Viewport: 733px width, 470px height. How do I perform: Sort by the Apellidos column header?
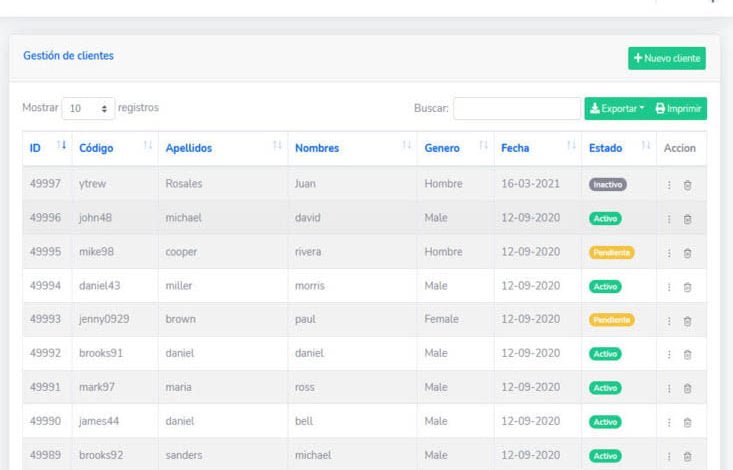pos(223,148)
